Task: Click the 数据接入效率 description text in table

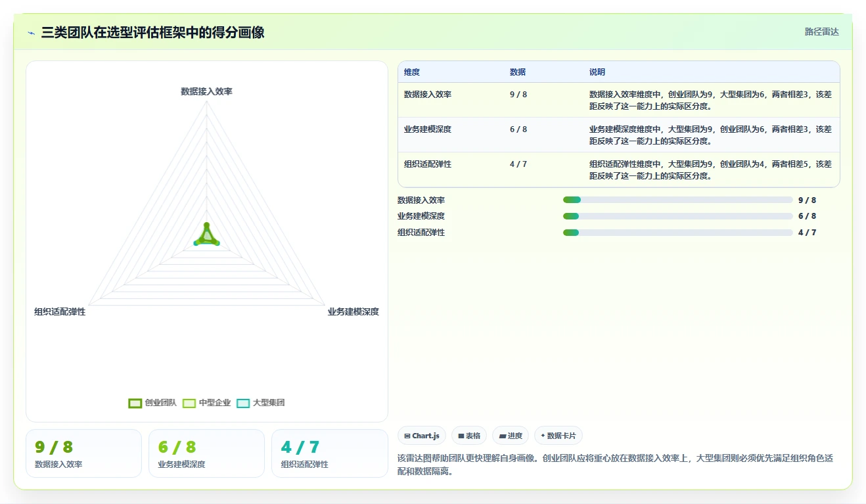Action: [710, 100]
